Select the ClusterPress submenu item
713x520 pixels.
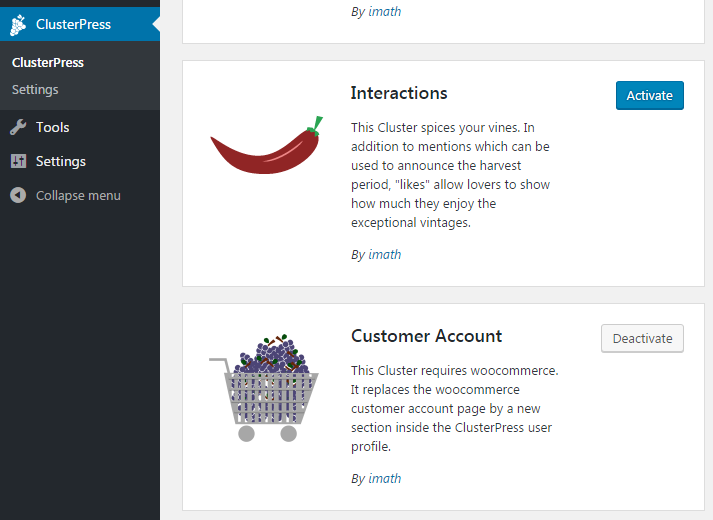[48, 63]
